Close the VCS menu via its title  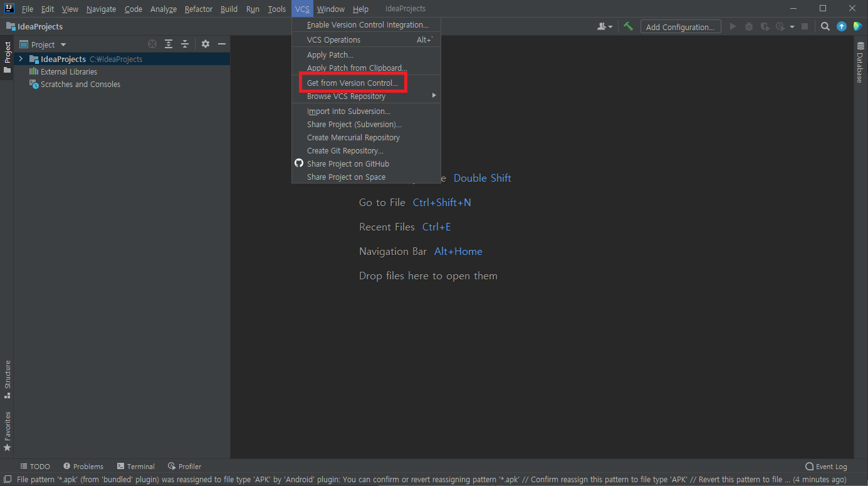tap(303, 9)
